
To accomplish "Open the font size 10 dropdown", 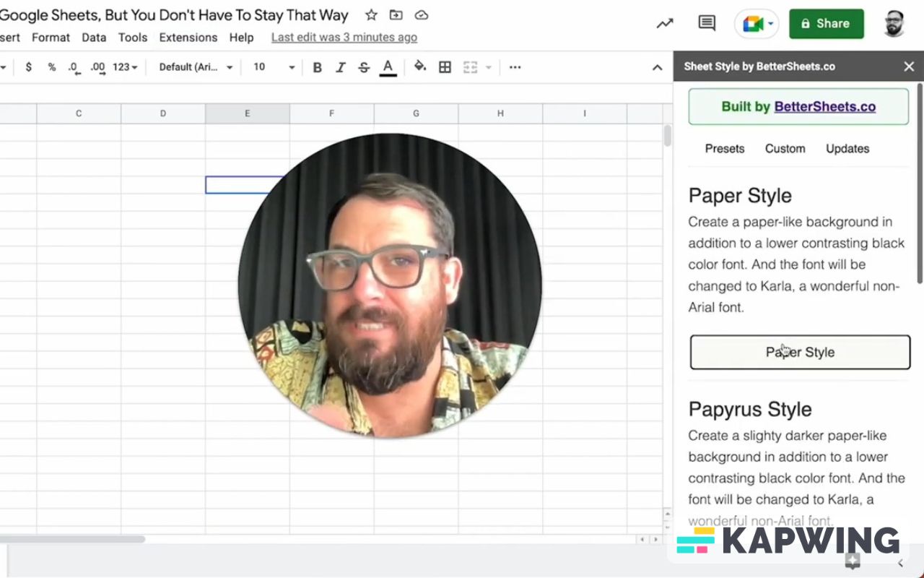I will tap(274, 67).
